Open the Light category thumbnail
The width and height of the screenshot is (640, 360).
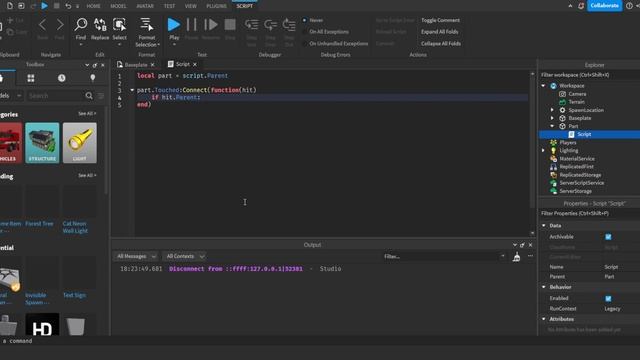coord(80,143)
